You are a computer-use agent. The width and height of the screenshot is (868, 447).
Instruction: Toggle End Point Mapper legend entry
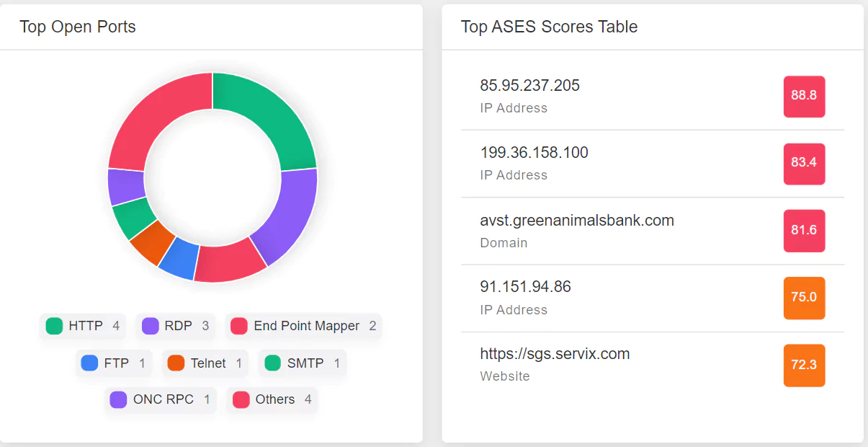(303, 326)
